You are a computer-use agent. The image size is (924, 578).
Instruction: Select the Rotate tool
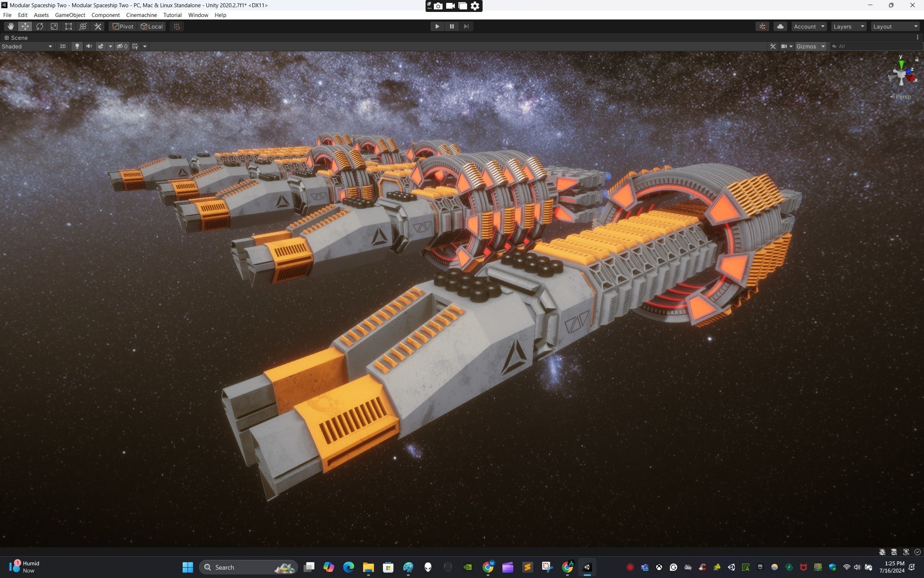pos(40,26)
